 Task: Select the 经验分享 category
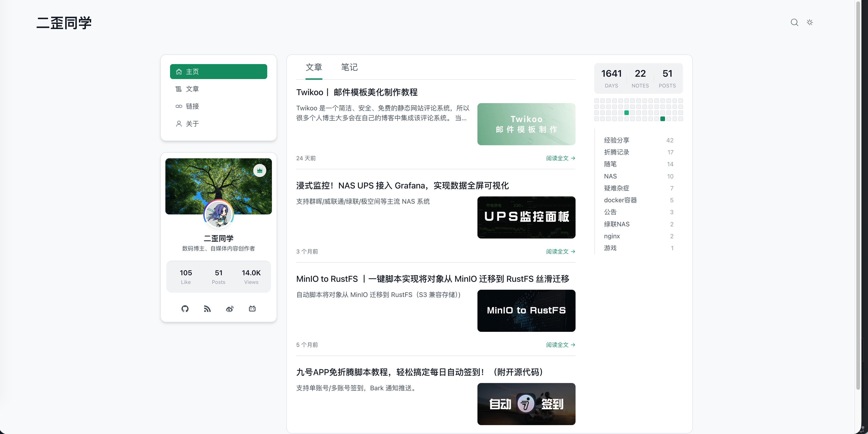pos(617,140)
